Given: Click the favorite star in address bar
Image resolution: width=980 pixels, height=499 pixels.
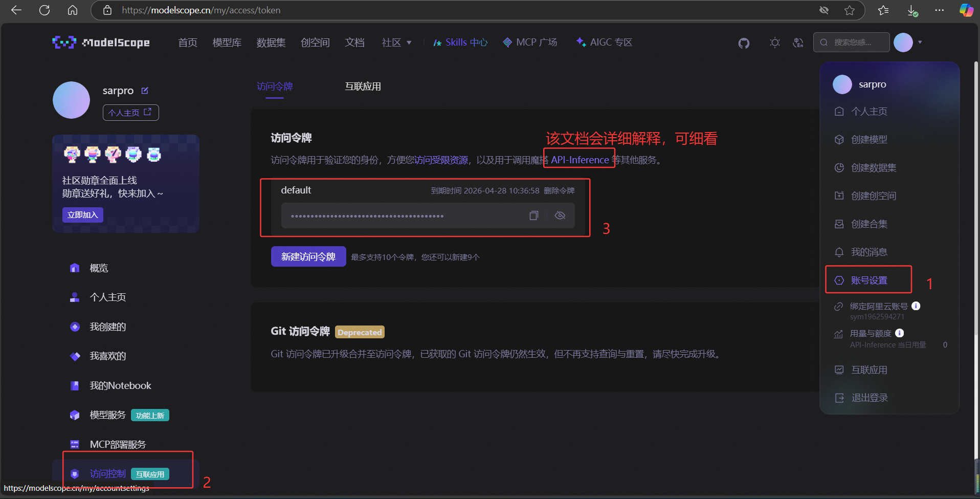Looking at the screenshot, I should [850, 10].
